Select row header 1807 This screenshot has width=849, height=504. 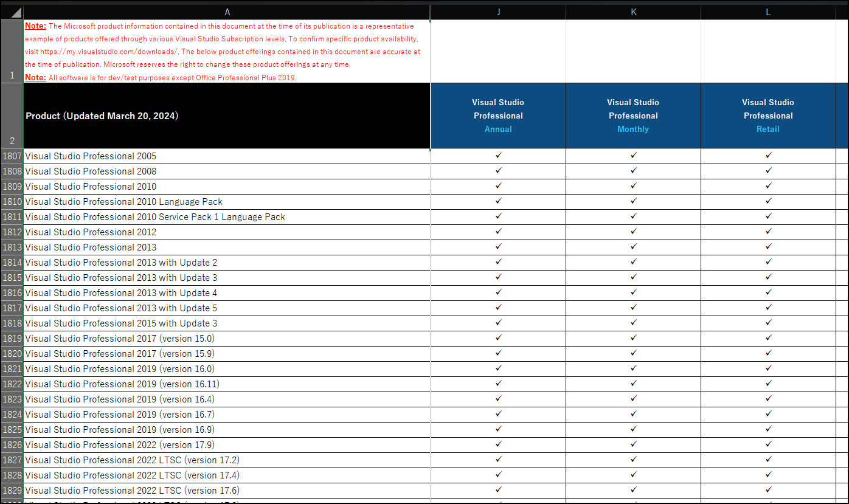tap(12, 156)
